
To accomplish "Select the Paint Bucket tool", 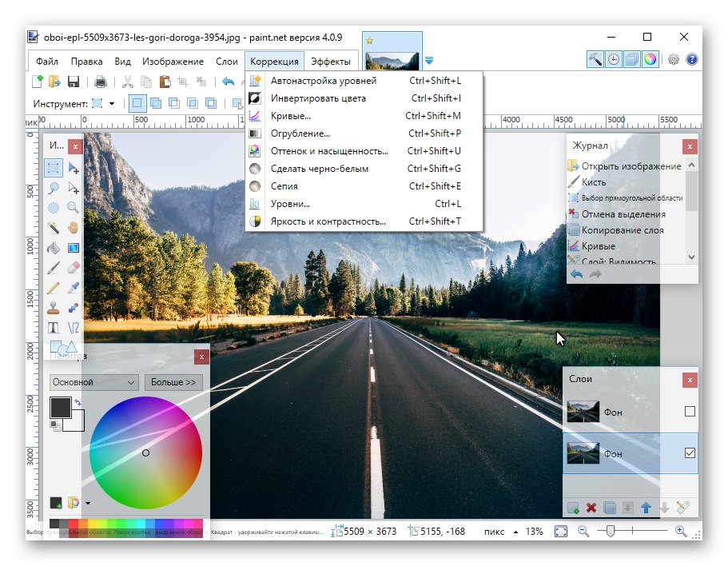I will tap(54, 248).
